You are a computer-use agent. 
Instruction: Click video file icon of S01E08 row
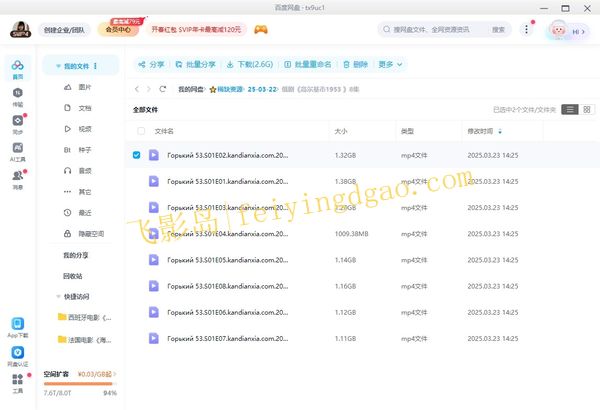(154, 286)
